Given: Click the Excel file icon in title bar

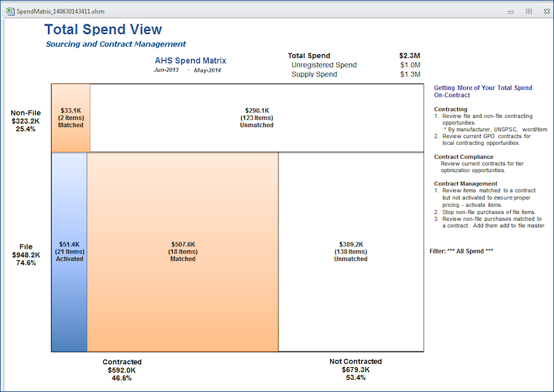Looking at the screenshot, I should pyautogui.click(x=9, y=11).
